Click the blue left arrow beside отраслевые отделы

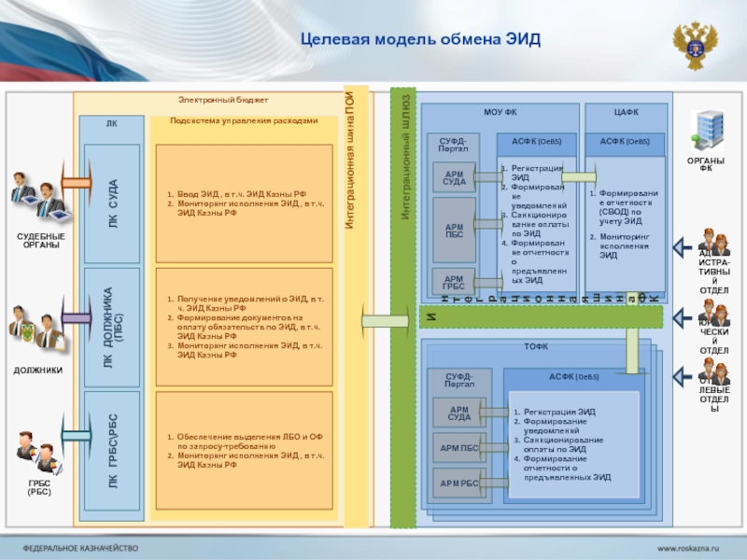(683, 376)
